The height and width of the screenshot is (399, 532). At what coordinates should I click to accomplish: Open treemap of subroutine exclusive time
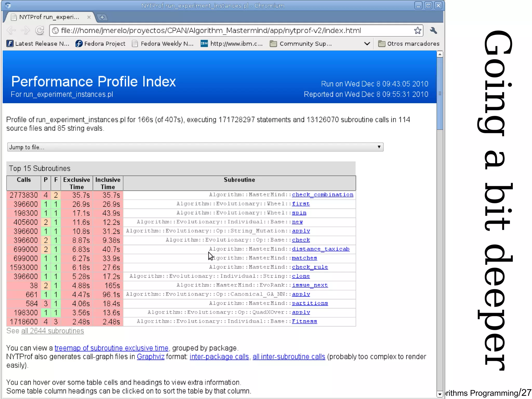[111, 348]
